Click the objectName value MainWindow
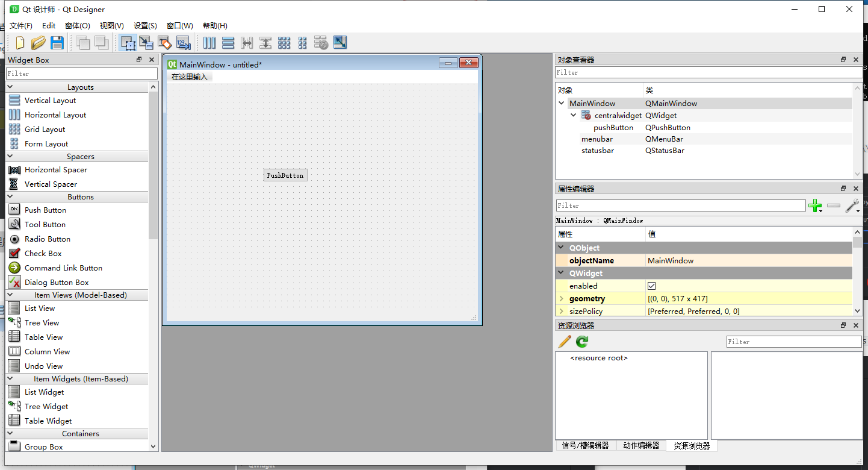Viewport: 868px width, 470px height. 749,261
